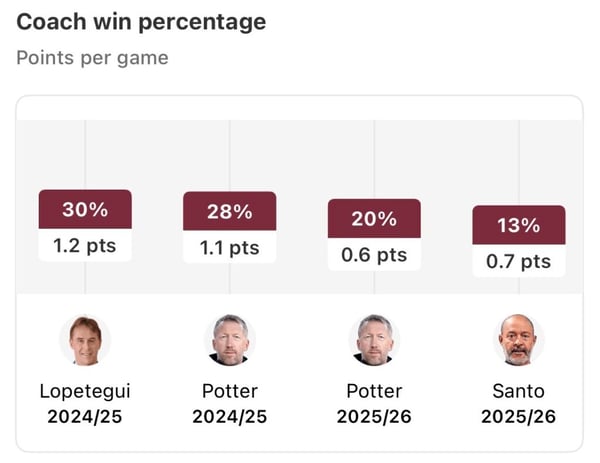Click the 2024/25 season label under Lopetegui
Viewport: 600px width, 463px height.
85,416
